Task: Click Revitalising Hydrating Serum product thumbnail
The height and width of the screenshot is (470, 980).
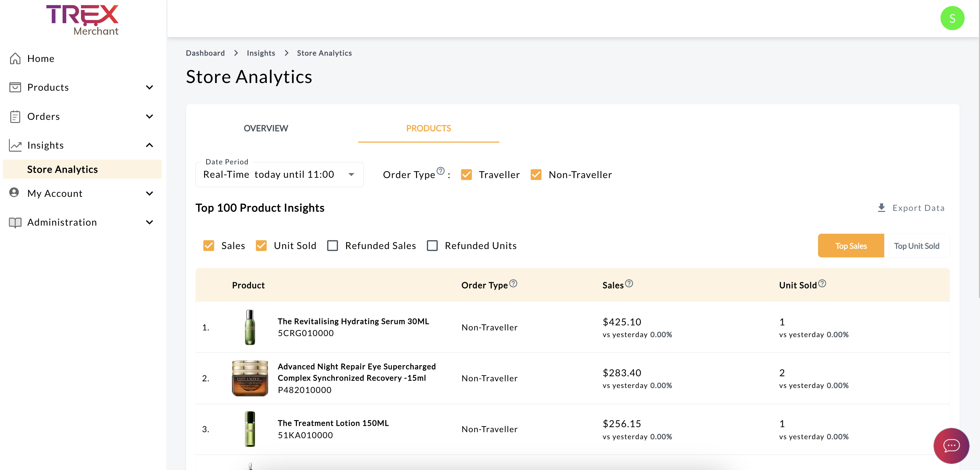Action: [250, 327]
